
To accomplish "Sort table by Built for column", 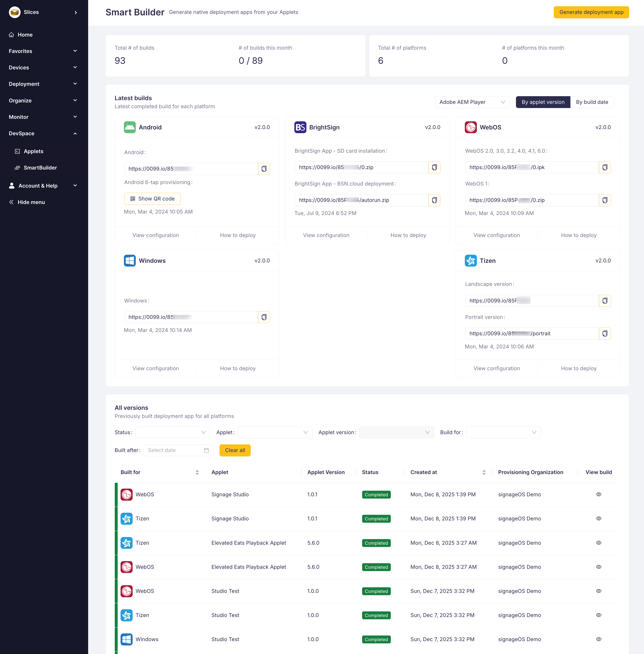I will tap(197, 472).
